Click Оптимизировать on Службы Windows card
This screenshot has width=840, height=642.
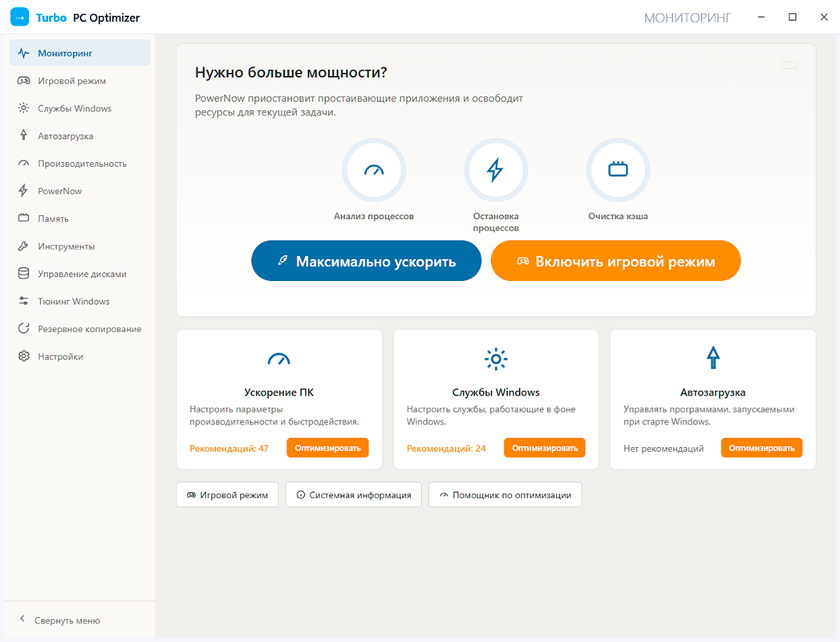(x=545, y=448)
